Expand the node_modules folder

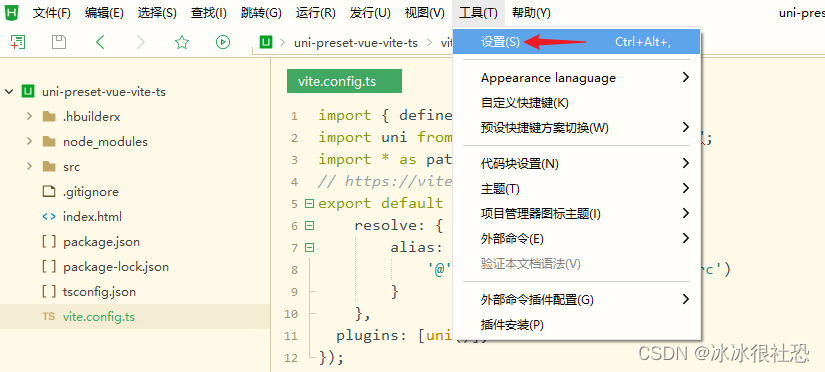29,142
